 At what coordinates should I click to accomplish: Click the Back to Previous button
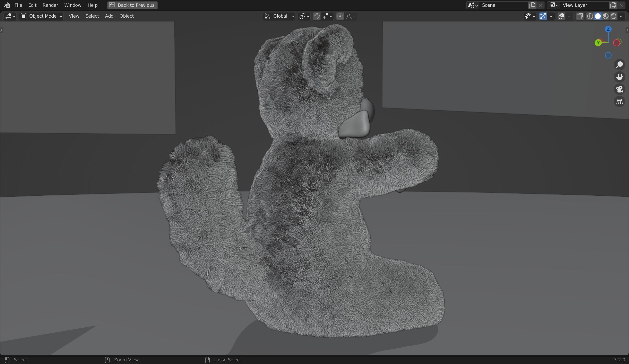pos(132,5)
